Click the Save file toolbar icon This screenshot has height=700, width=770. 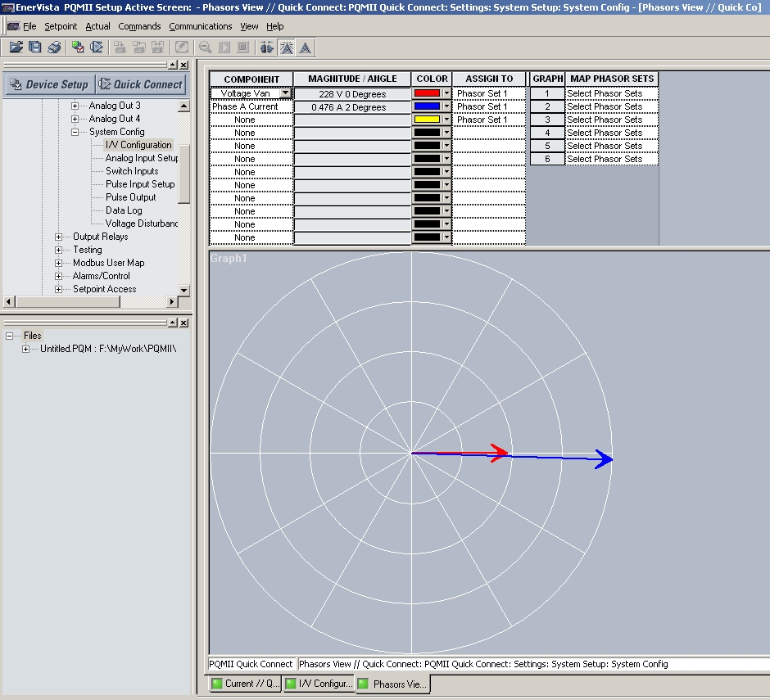tap(35, 47)
